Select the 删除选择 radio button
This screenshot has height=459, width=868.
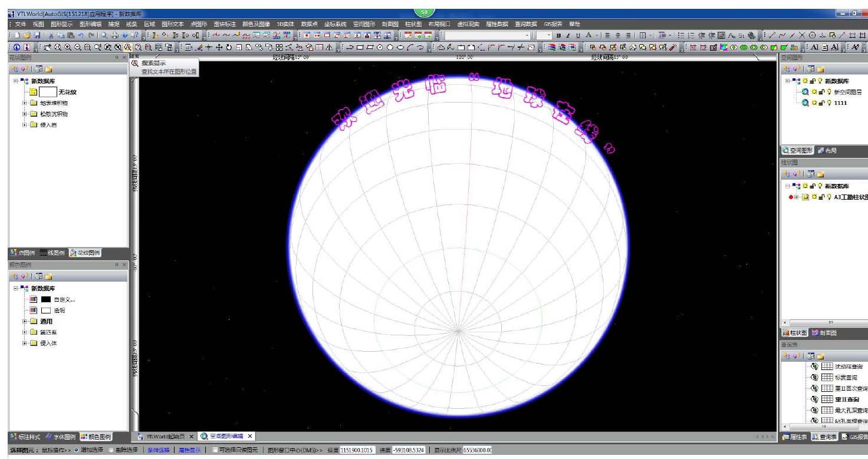pyautogui.click(x=111, y=450)
